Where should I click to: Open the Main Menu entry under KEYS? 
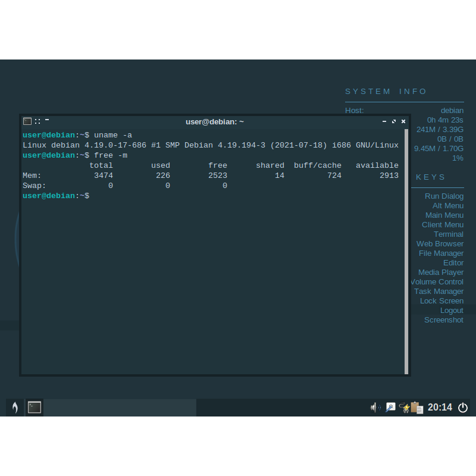click(444, 215)
